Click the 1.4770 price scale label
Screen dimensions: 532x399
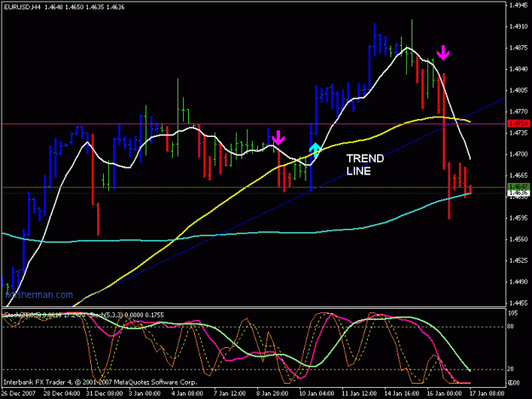(518, 111)
